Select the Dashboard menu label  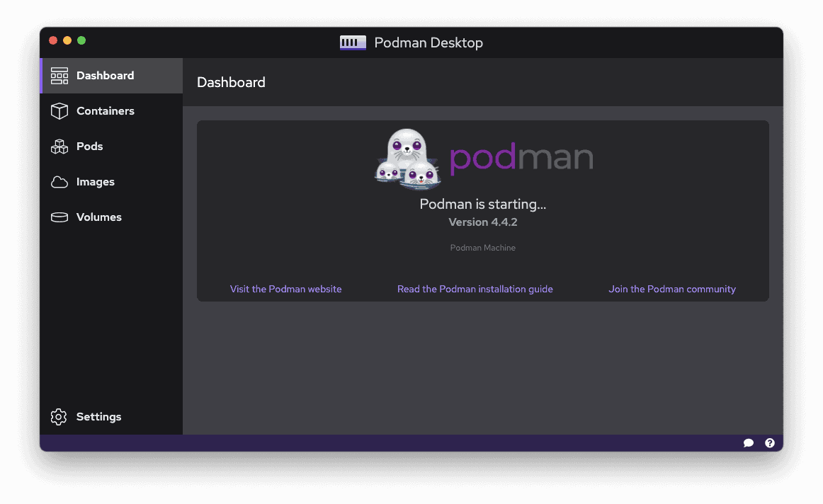pyautogui.click(x=105, y=76)
